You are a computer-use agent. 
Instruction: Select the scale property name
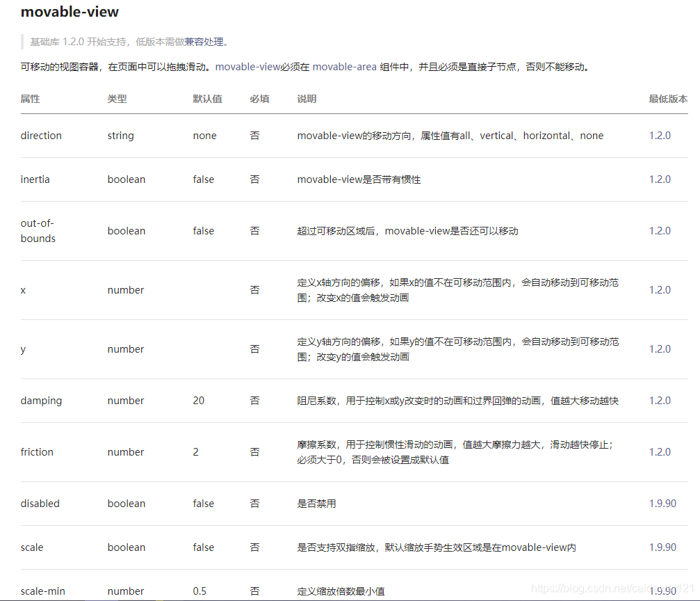pos(32,547)
